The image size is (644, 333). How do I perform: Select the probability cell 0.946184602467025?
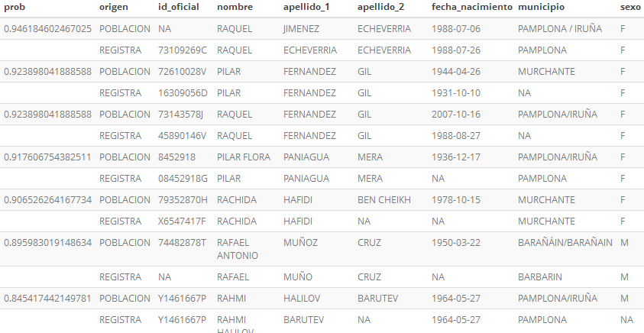(47, 29)
